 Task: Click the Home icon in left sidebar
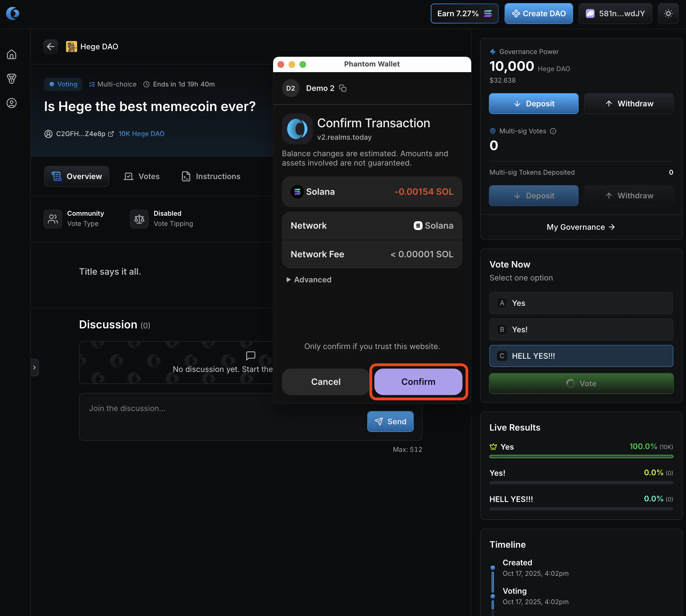12,55
